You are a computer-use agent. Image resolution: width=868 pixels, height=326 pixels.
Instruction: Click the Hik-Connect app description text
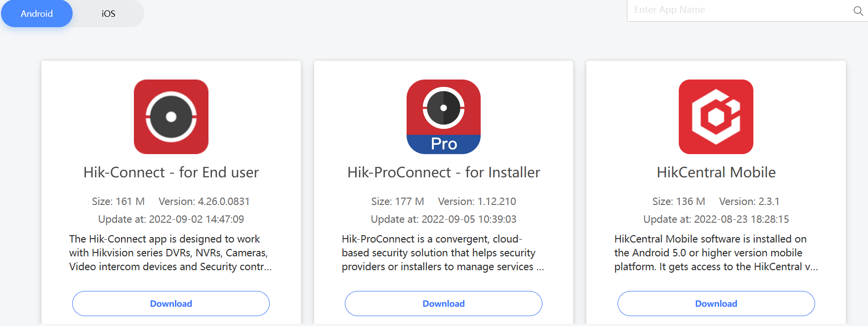(x=170, y=253)
